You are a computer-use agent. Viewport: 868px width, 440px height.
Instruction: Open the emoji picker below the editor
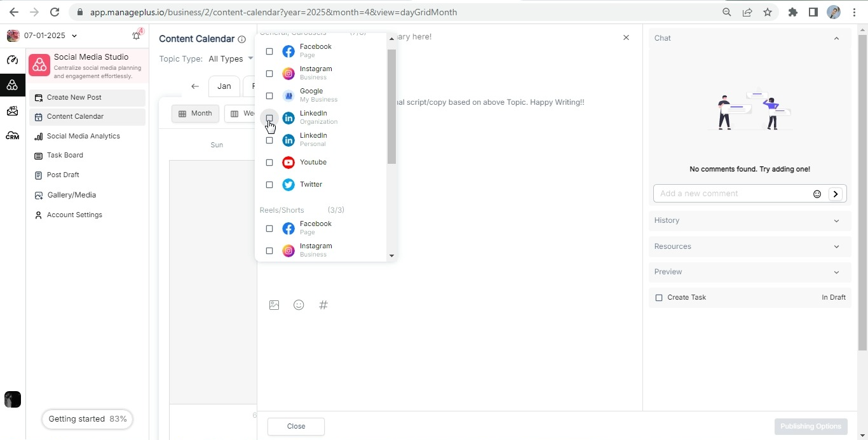pyautogui.click(x=299, y=305)
